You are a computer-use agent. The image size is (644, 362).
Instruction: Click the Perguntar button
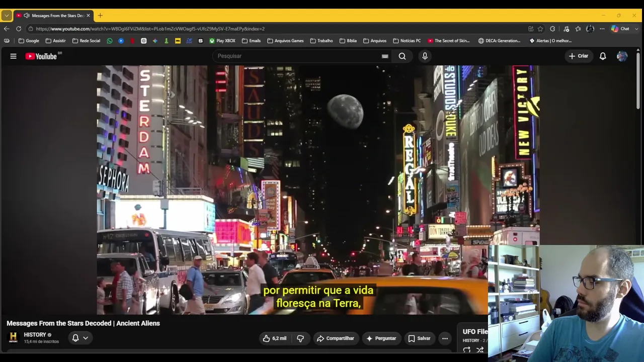coord(381,338)
